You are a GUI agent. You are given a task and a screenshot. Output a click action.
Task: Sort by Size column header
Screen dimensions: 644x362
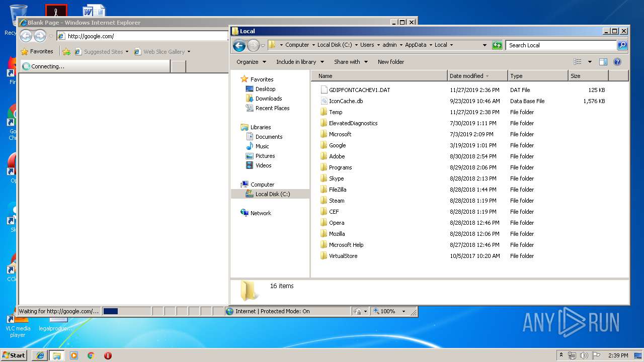588,76
